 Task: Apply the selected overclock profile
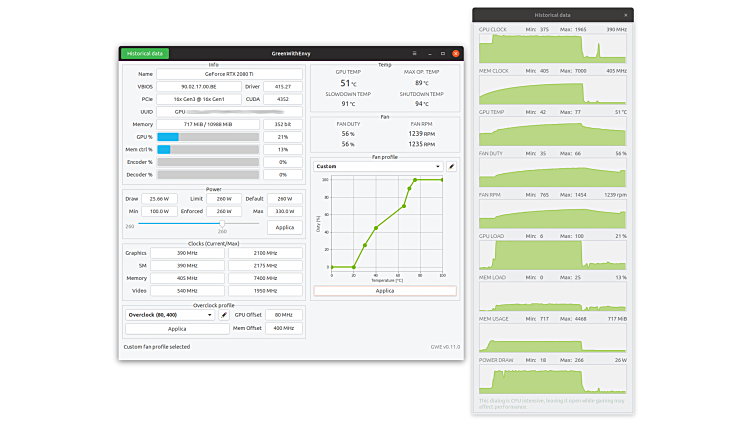(177, 328)
